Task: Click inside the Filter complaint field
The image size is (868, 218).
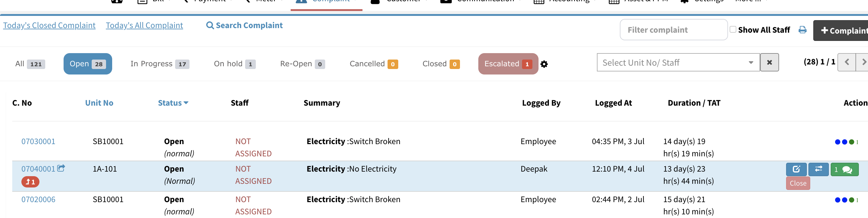Action: [x=673, y=30]
